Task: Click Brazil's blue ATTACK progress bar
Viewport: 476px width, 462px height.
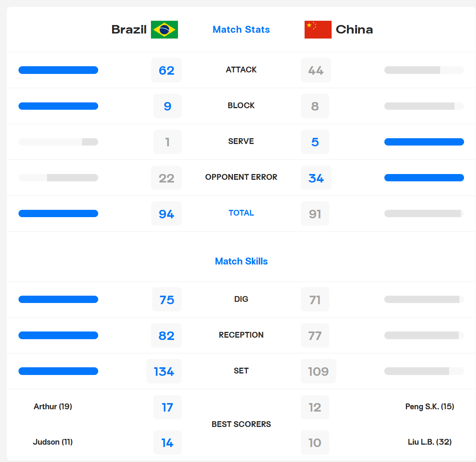Action: 58,70
